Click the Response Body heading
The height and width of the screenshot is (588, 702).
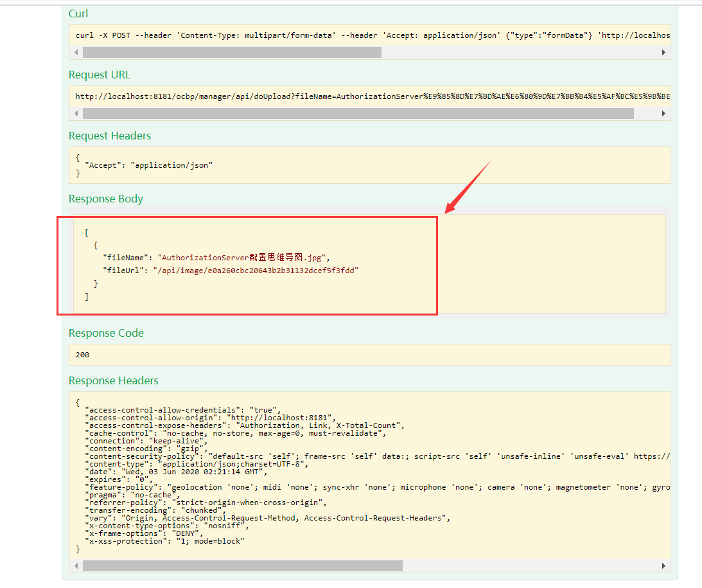click(x=106, y=199)
